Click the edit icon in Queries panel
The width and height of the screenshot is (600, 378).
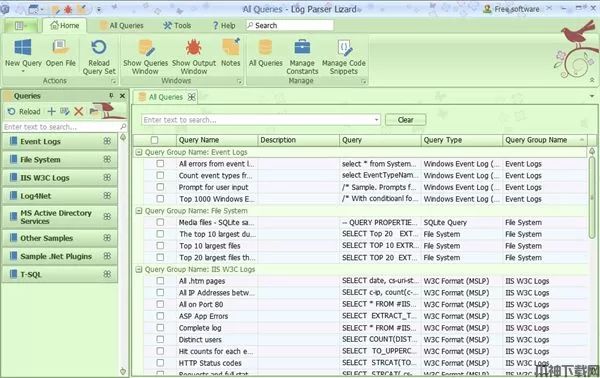(x=65, y=111)
